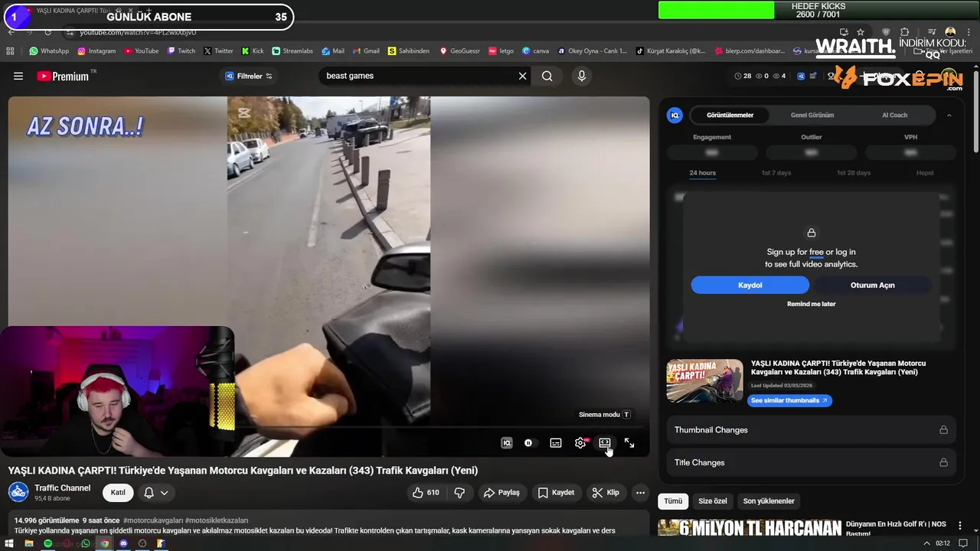Image resolution: width=980 pixels, height=551 pixels.
Task: Toggle subtitles in the video player
Action: click(556, 442)
